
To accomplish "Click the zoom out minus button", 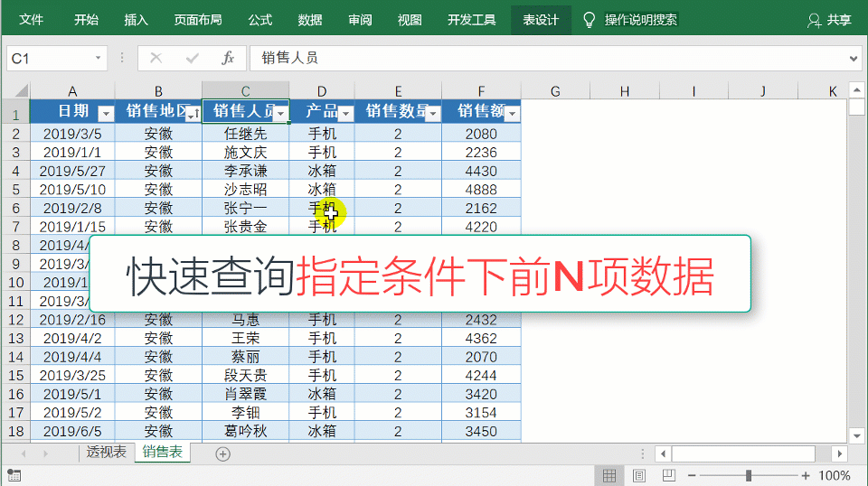I will click(x=691, y=475).
